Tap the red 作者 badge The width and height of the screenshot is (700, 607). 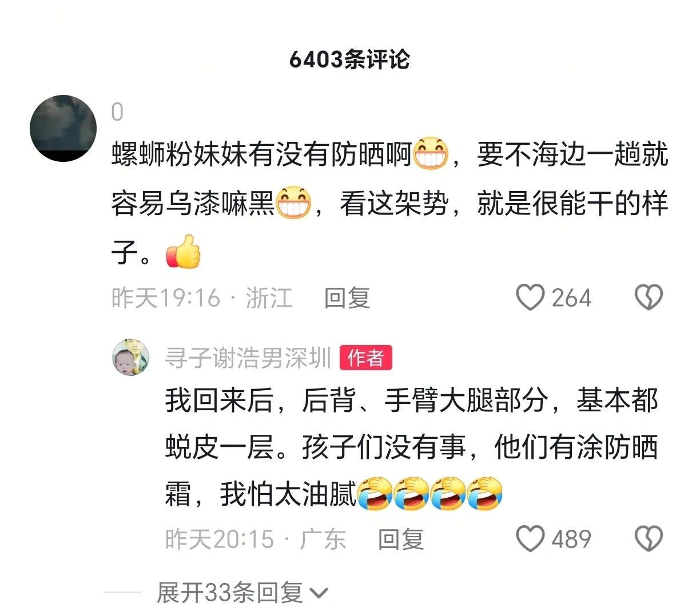click(x=366, y=358)
